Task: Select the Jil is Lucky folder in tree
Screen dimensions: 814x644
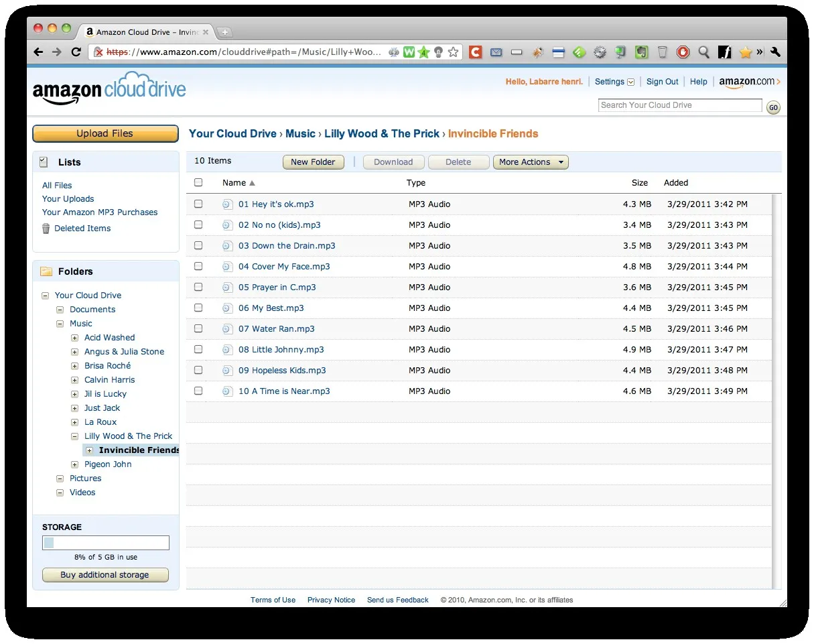Action: [x=105, y=394]
